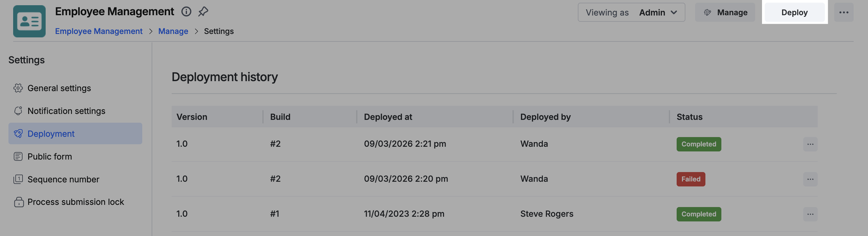Open General settings in sidebar

point(59,88)
